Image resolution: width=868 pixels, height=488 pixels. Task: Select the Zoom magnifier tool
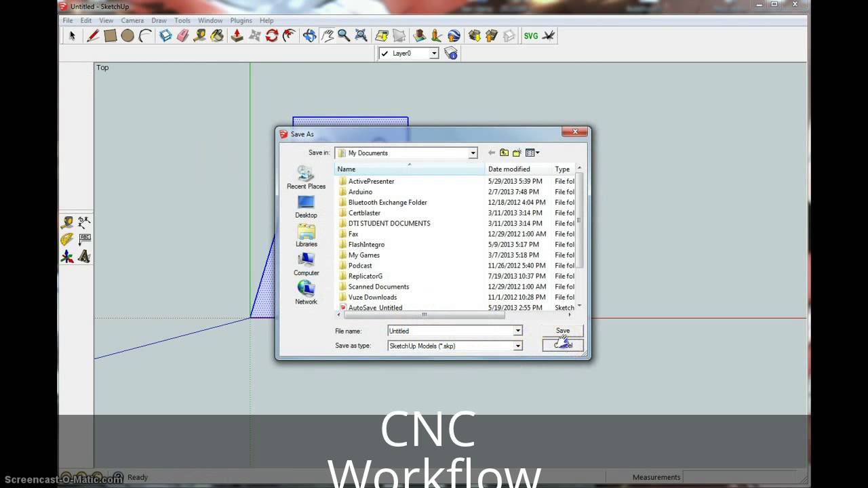click(344, 36)
